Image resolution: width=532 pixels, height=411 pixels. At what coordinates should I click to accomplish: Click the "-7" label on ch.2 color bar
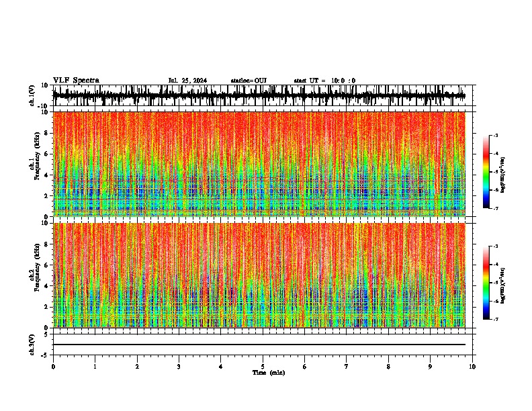[x=495, y=319]
